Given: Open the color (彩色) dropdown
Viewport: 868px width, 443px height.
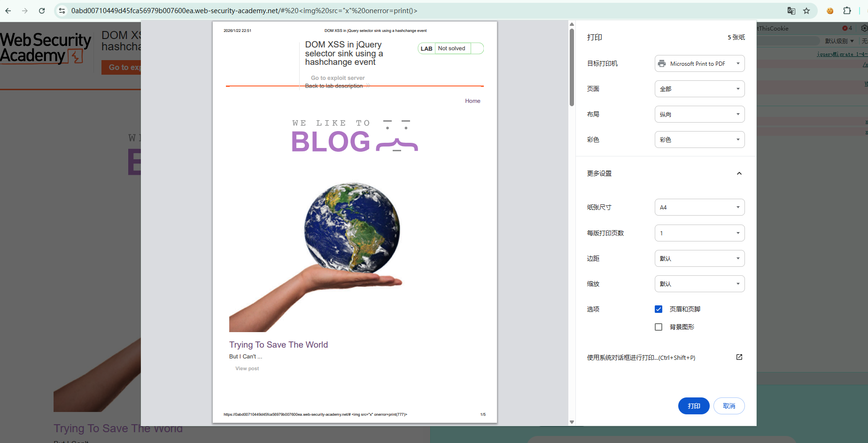Looking at the screenshot, I should pyautogui.click(x=699, y=140).
